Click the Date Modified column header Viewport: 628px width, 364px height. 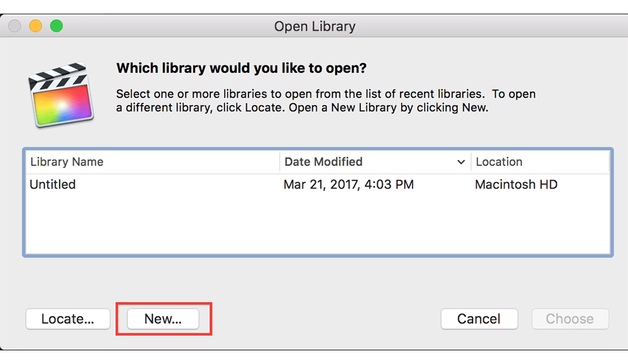[324, 162]
